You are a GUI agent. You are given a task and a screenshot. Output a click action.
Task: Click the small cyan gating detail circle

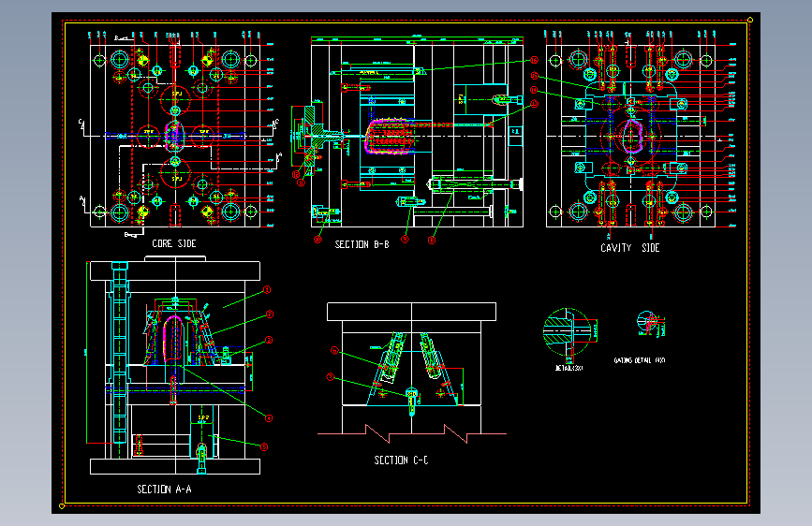[646, 320]
